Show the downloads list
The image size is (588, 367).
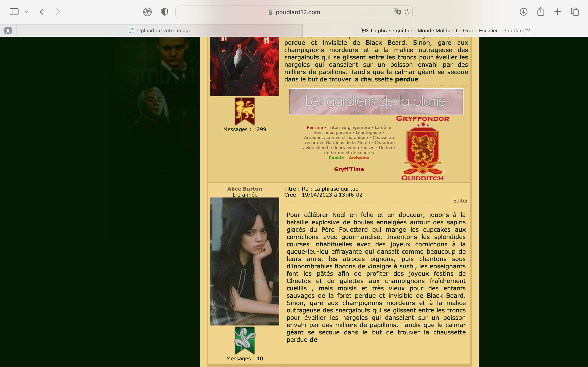tap(523, 12)
